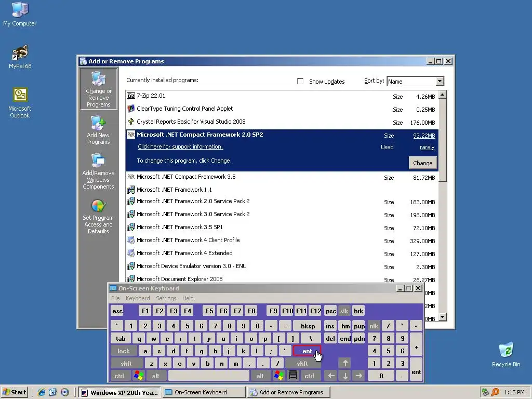The width and height of the screenshot is (532, 399).
Task: Click the up arrow key
Action: coord(345,363)
